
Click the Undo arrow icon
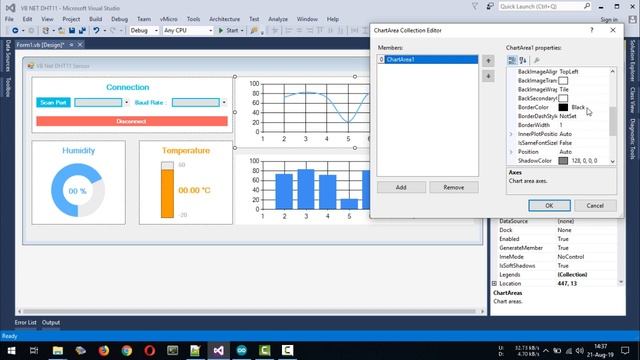96,31
